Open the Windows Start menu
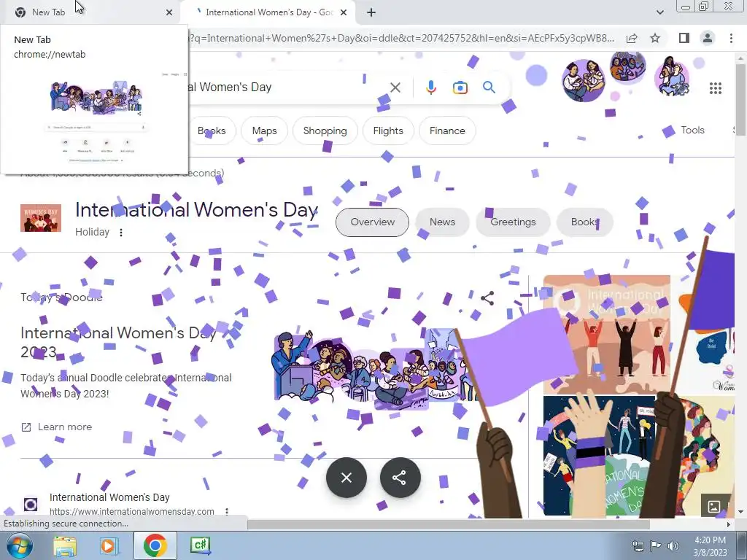747x560 pixels. [19, 545]
